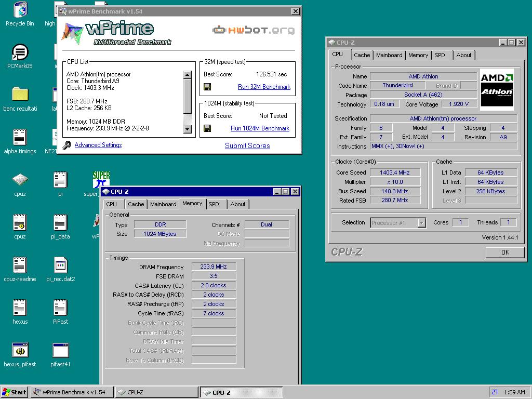Open the PiFast text file icon
This screenshot has height=399, width=532.
[x=60, y=308]
